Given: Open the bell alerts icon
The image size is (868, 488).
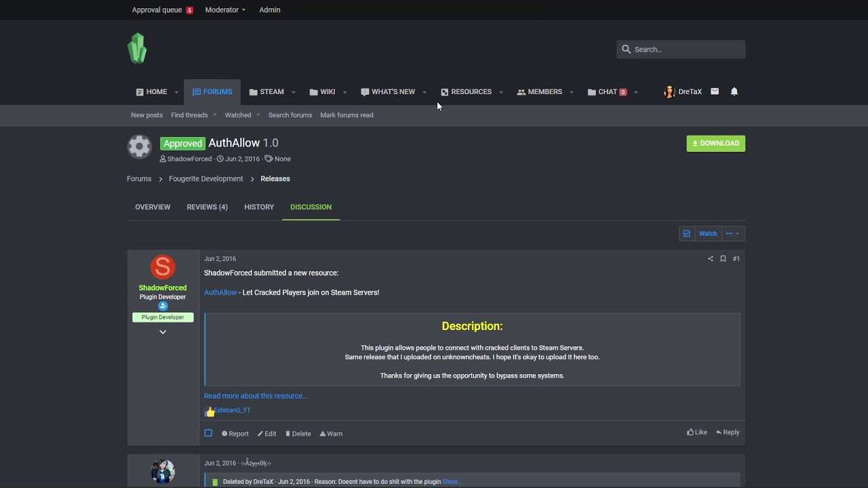Looking at the screenshot, I should tap(734, 91).
